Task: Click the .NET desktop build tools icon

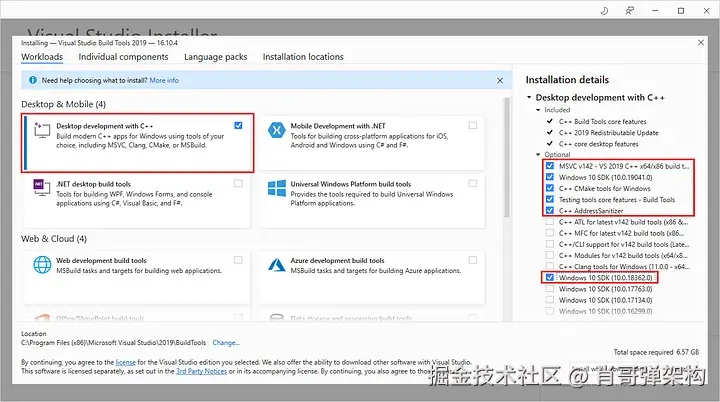Action: point(42,187)
